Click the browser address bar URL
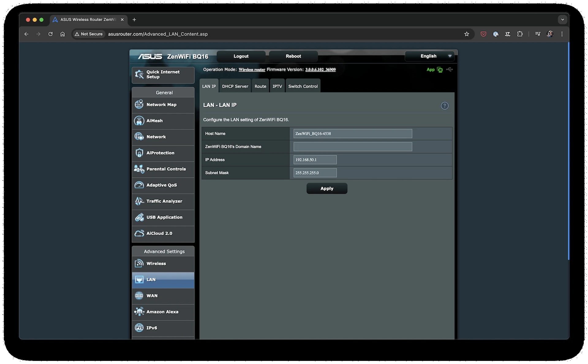Screen dimensions: 588x364 coord(158,34)
